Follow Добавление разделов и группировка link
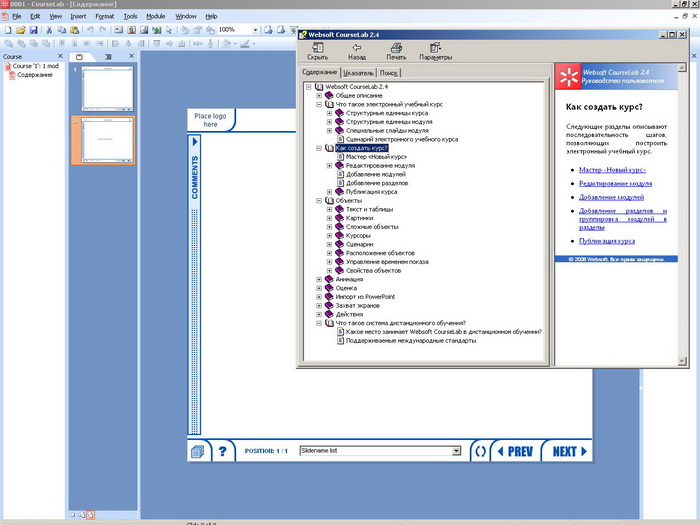 tap(623, 219)
